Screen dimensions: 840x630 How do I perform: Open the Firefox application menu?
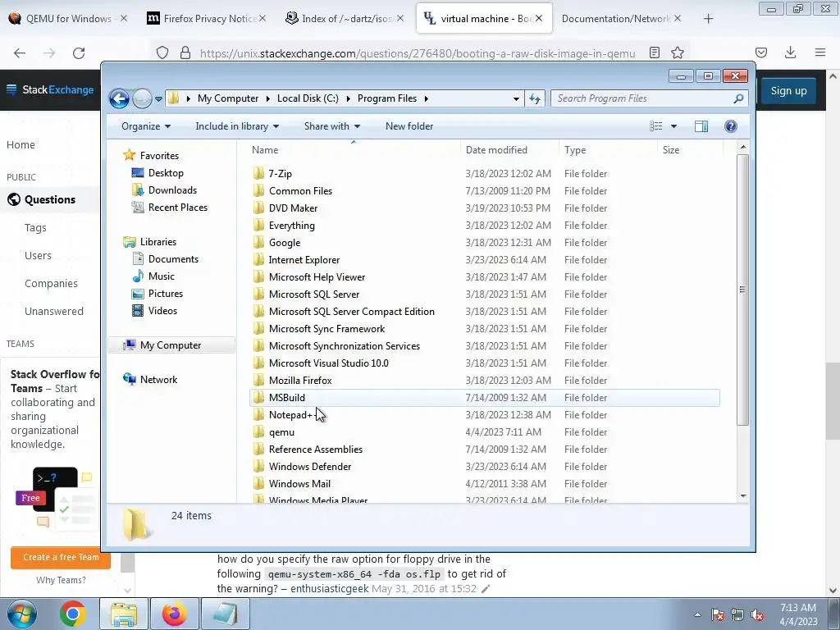(820, 52)
